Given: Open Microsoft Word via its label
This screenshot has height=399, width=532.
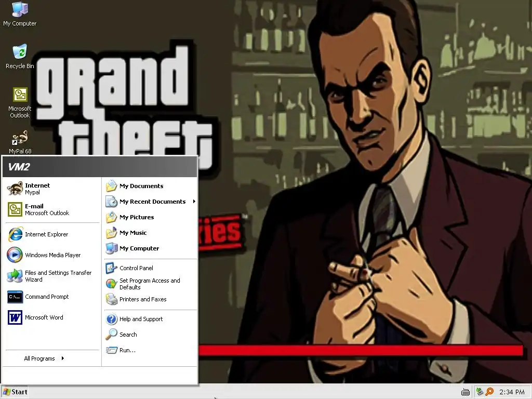Looking at the screenshot, I should tap(44, 317).
